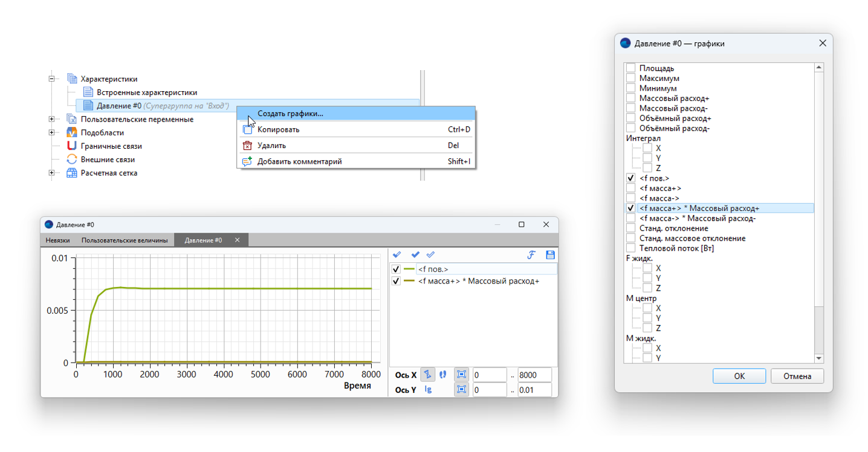868x452 pixels.
Task: Hide the <f масса+> * Массовый расход+ legend curve
Action: [397, 281]
